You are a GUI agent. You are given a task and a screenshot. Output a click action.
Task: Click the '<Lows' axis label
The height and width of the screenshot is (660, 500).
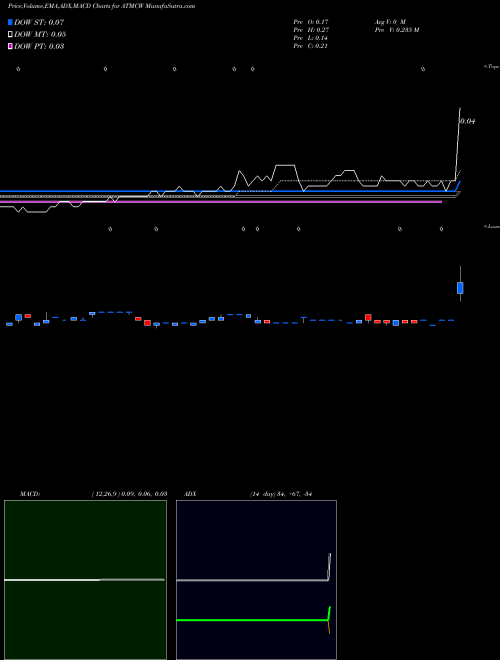pyautogui.click(x=492, y=226)
